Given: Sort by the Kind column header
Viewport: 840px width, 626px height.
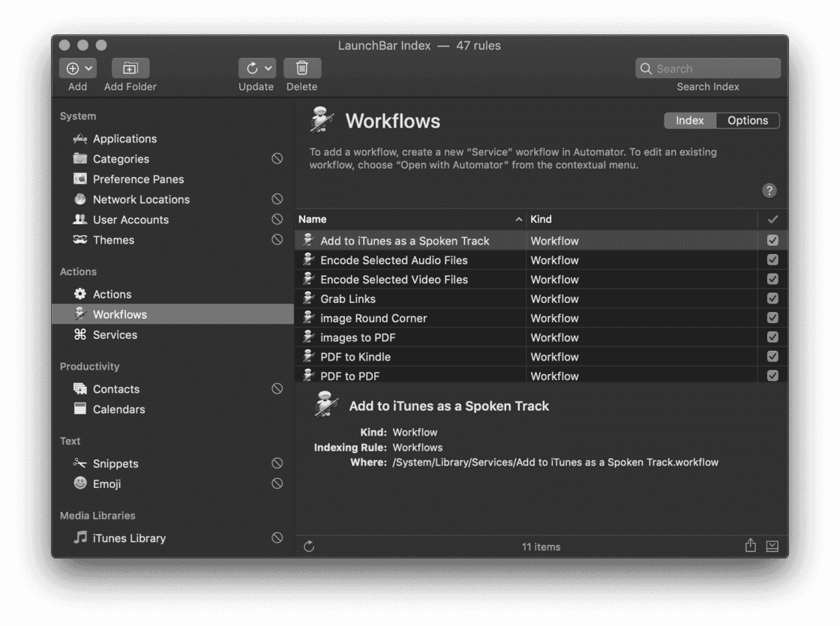Looking at the screenshot, I should tap(642, 220).
